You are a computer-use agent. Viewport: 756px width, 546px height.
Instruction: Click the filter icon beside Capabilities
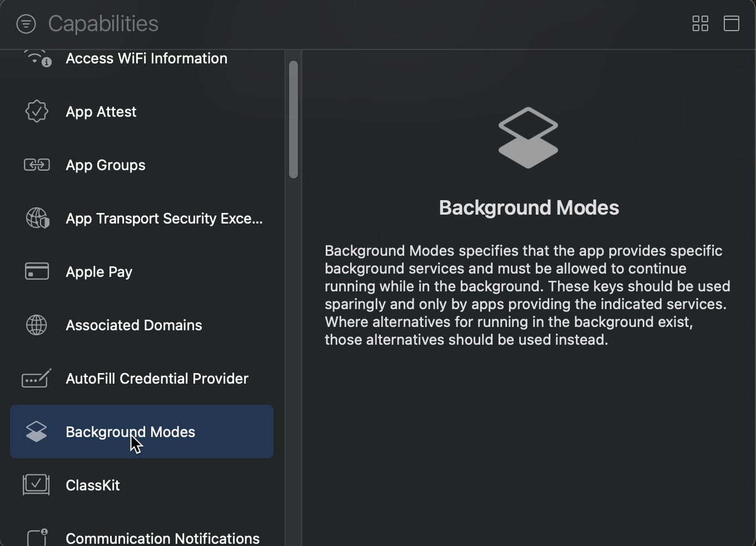pyautogui.click(x=26, y=24)
